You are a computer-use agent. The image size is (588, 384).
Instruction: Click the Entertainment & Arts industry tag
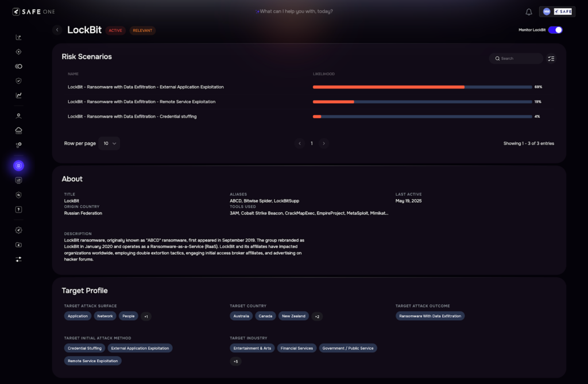(252, 348)
